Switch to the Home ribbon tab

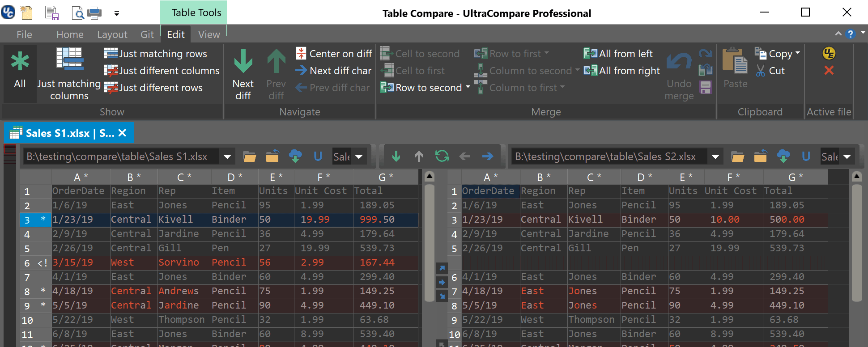[70, 34]
